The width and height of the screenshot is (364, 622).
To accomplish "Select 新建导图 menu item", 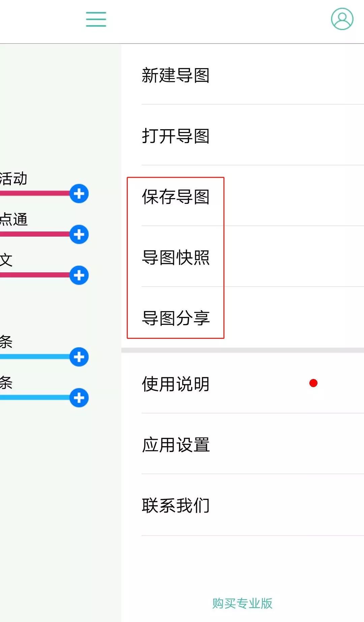I will tap(243, 75).
